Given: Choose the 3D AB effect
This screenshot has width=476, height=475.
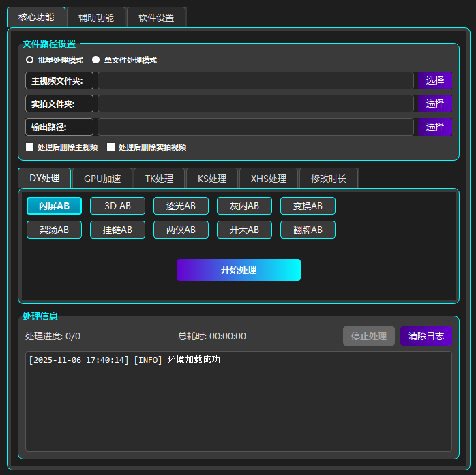Looking at the screenshot, I should [117, 206].
